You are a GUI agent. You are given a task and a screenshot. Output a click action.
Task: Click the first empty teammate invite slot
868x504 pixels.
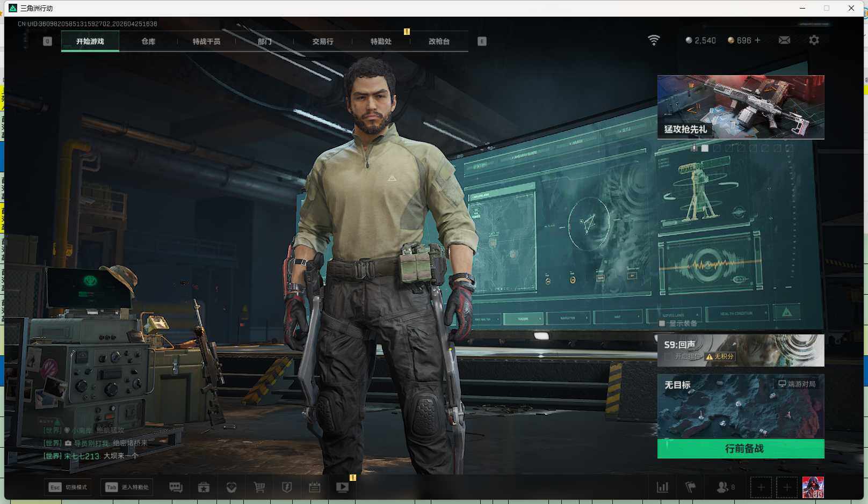[x=761, y=487]
